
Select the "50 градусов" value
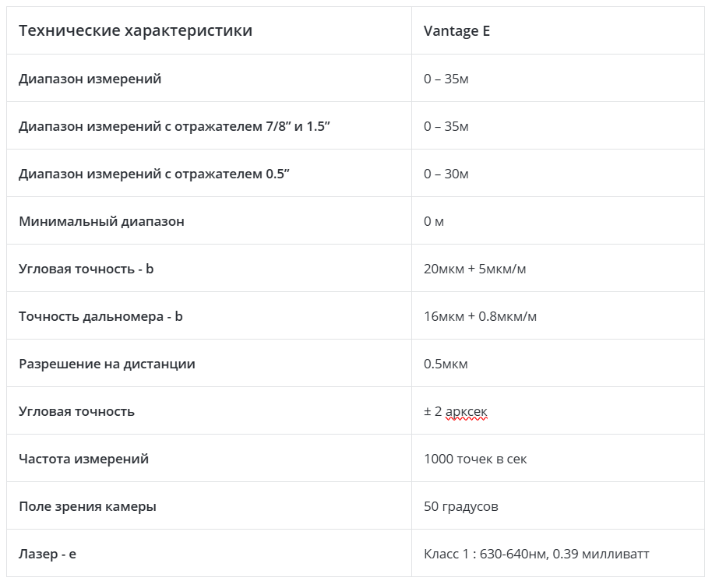(x=461, y=506)
